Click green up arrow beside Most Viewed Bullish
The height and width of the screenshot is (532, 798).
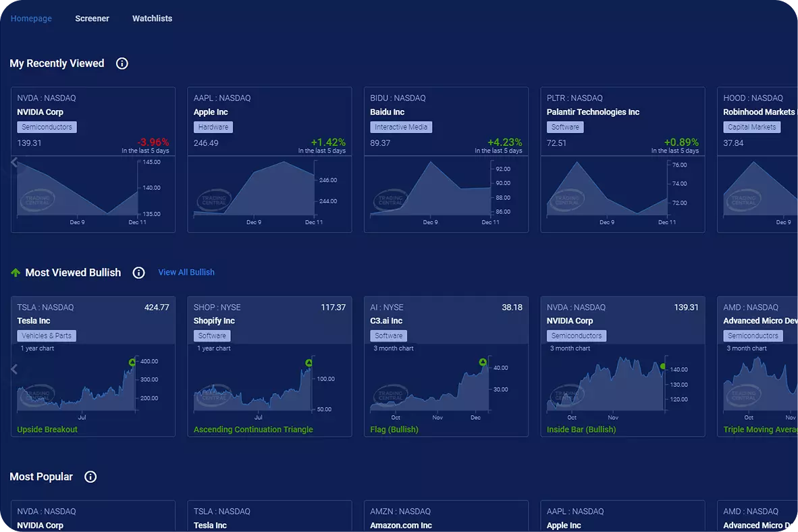pyautogui.click(x=16, y=273)
